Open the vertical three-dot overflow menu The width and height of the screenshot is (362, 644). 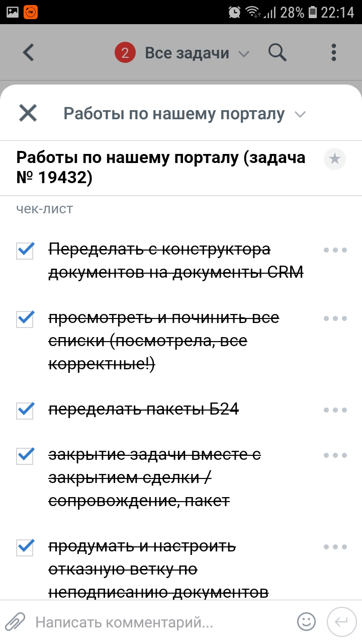334,52
